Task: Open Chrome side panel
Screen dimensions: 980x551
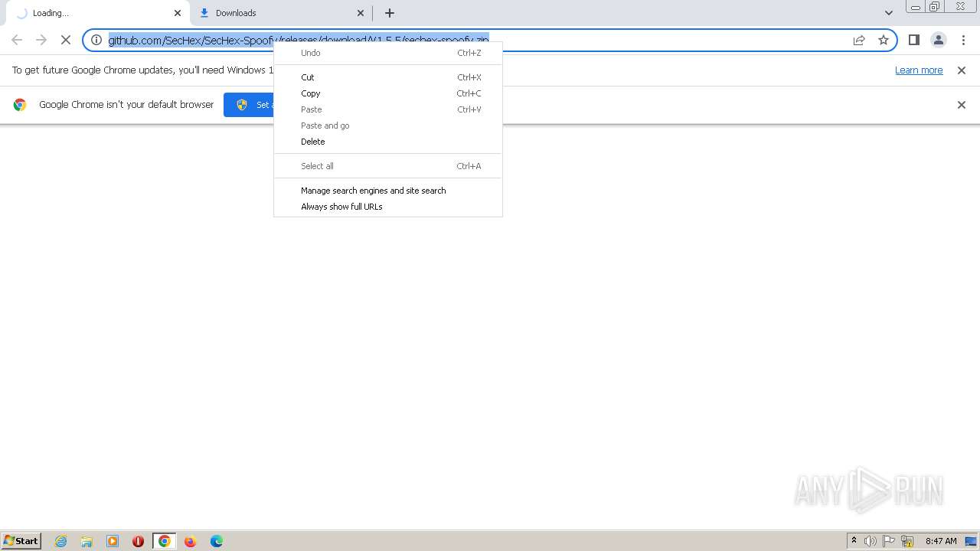Action: tap(913, 40)
